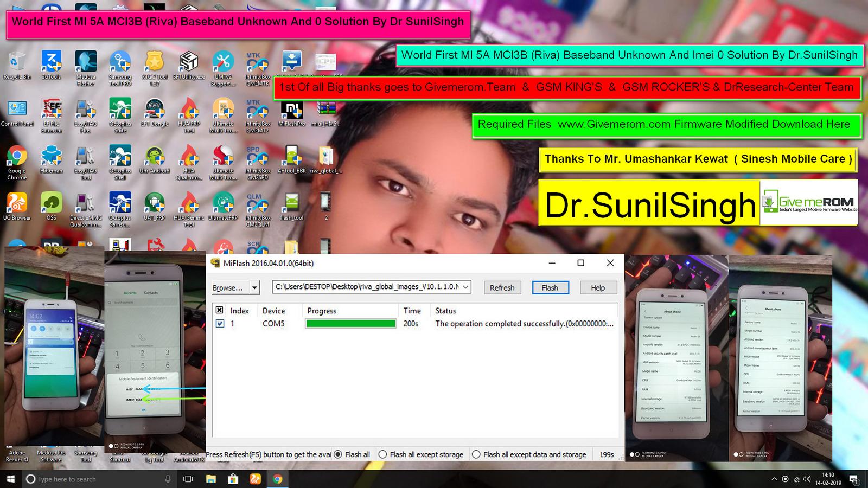Launch Octoplus Shell icon
868x488 pixels.
point(120,163)
